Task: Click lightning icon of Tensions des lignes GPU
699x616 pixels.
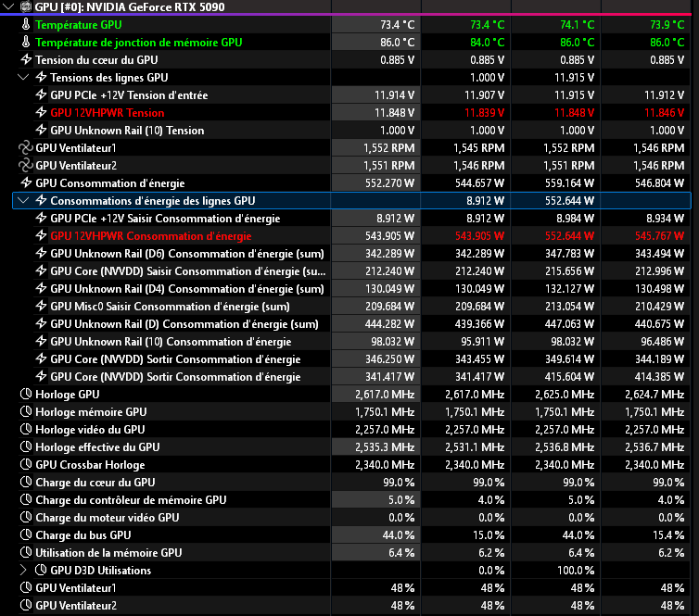Action: [x=41, y=78]
